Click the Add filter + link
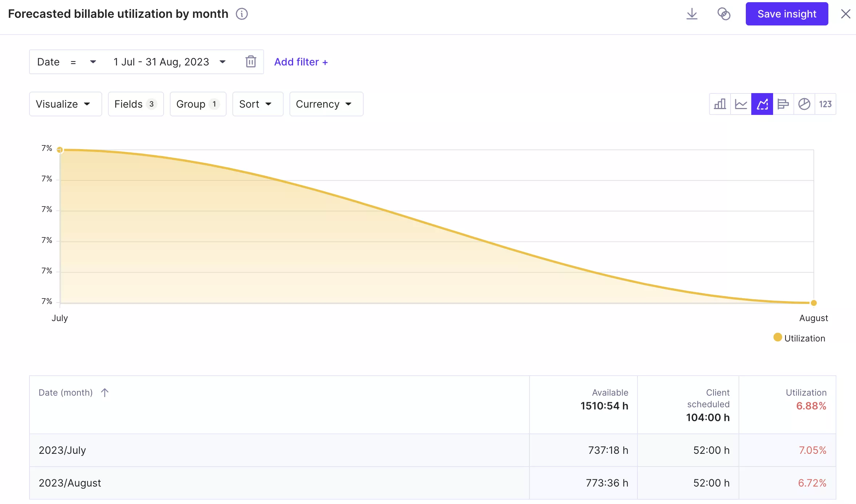 pyautogui.click(x=301, y=62)
